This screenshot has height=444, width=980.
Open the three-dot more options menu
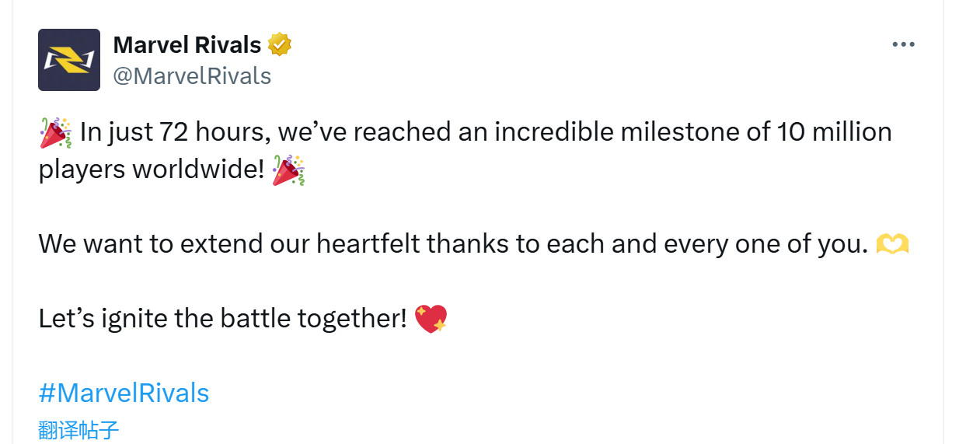(x=903, y=45)
